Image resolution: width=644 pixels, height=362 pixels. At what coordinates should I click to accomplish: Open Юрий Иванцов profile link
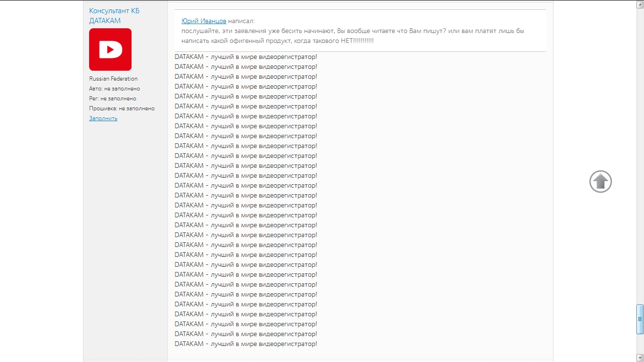(204, 21)
